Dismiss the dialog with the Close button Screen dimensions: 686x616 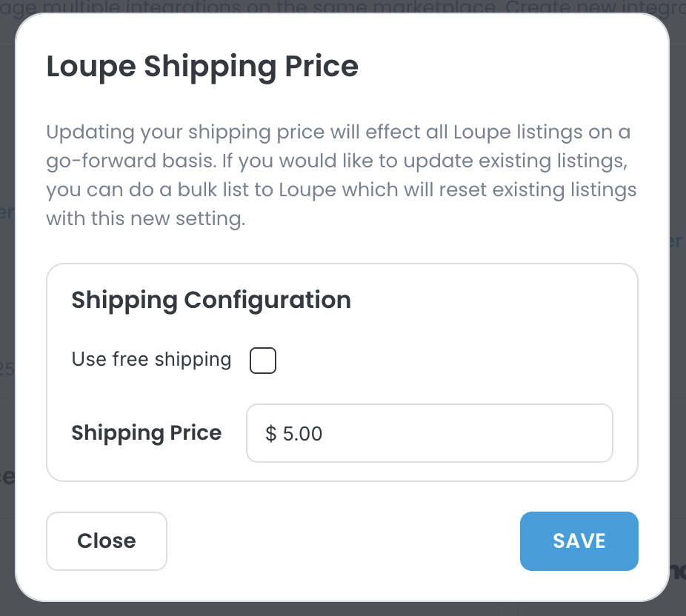(x=107, y=541)
